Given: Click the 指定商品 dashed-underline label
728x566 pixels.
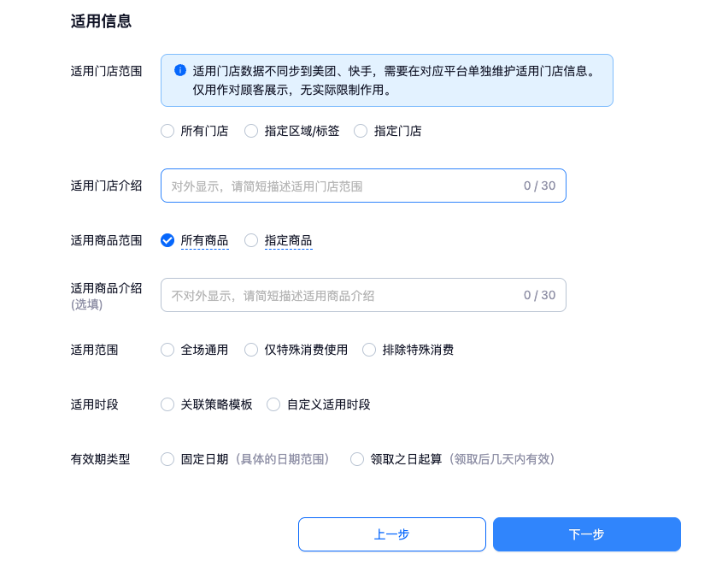Looking at the screenshot, I should click(x=288, y=240).
